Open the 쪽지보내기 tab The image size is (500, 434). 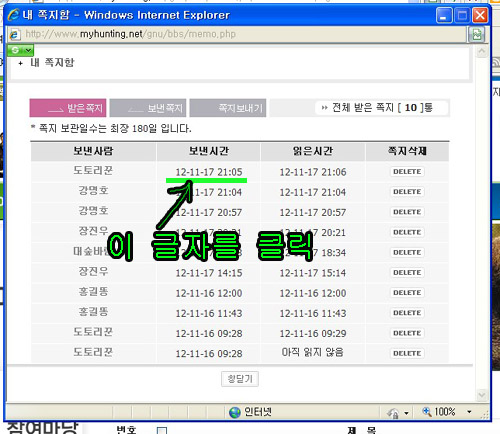[x=228, y=108]
